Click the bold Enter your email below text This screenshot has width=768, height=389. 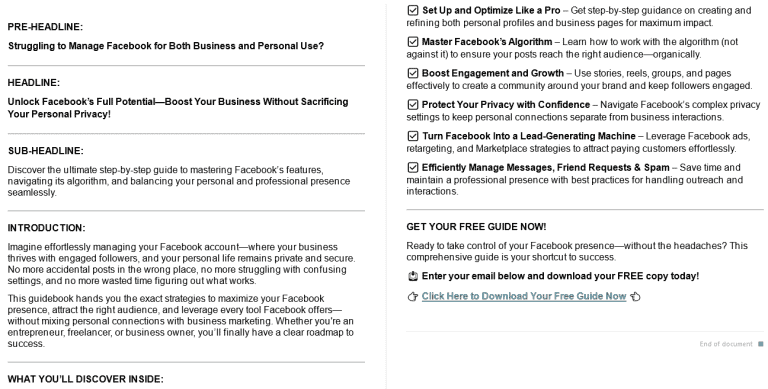click(560, 276)
